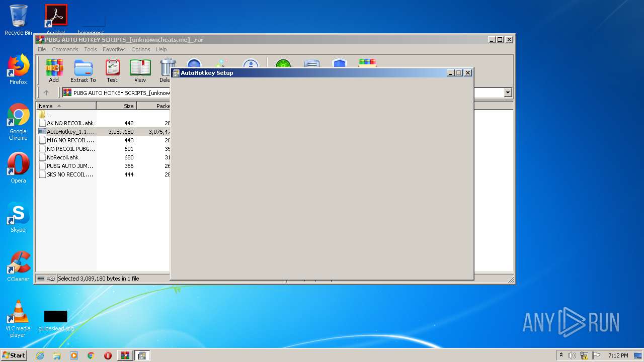Open the Favorites menu

(114, 49)
